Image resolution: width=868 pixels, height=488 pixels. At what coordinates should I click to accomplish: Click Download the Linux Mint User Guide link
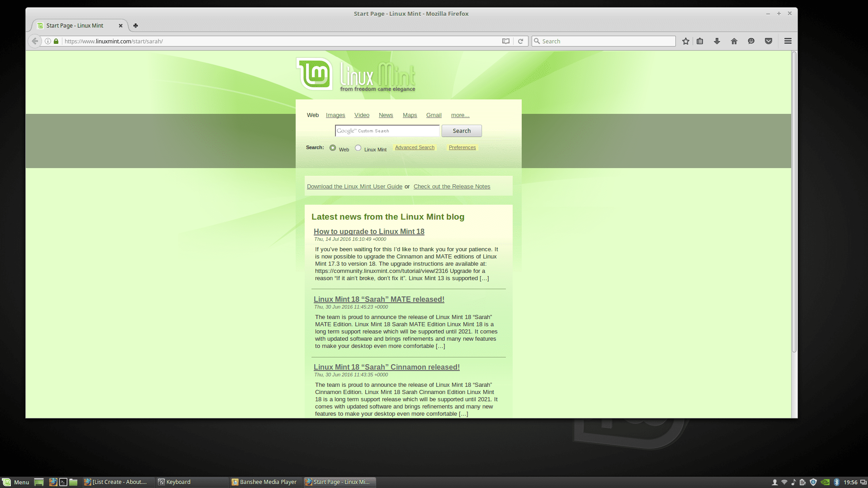tap(354, 186)
